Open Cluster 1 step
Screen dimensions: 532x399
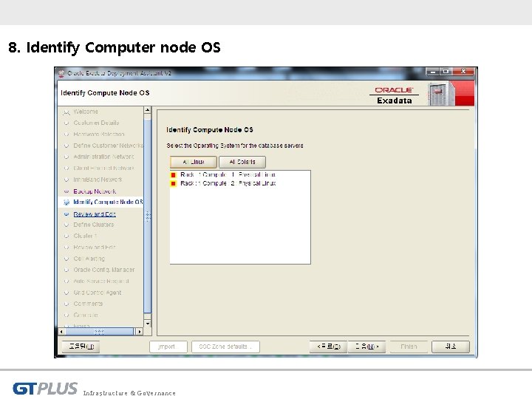coord(85,236)
